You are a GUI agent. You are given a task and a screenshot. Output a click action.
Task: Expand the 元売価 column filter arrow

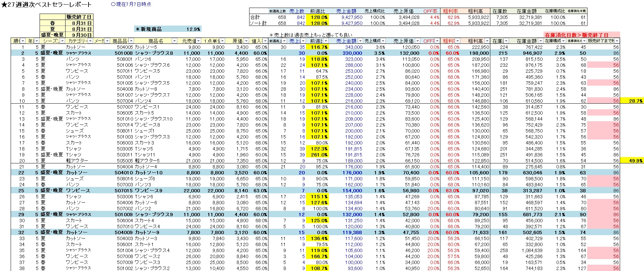pos(199,41)
